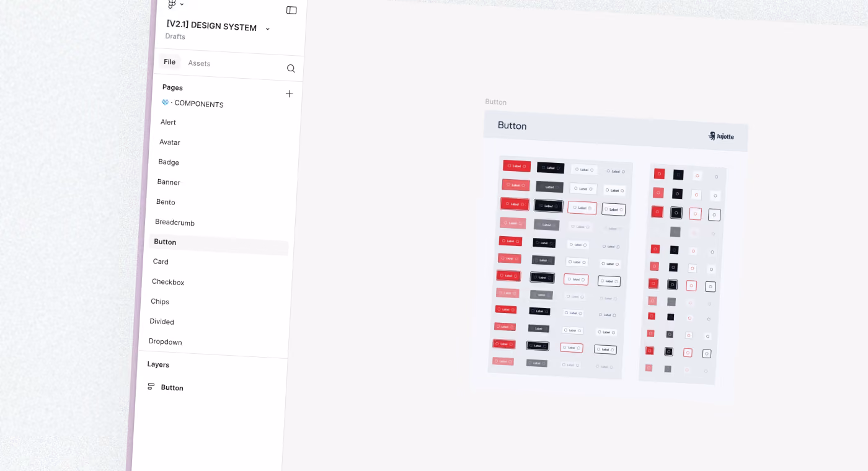The width and height of the screenshot is (868, 471).
Task: Switch to the Assets tab
Action: pos(199,63)
